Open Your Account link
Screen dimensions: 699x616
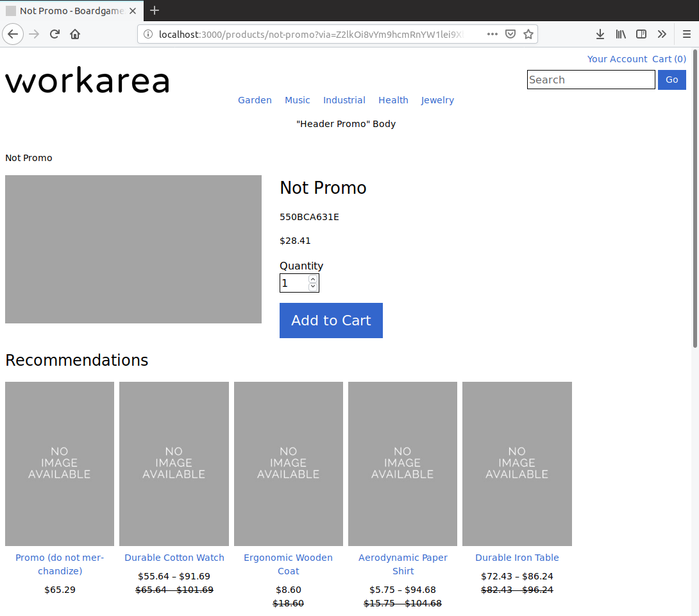[617, 59]
